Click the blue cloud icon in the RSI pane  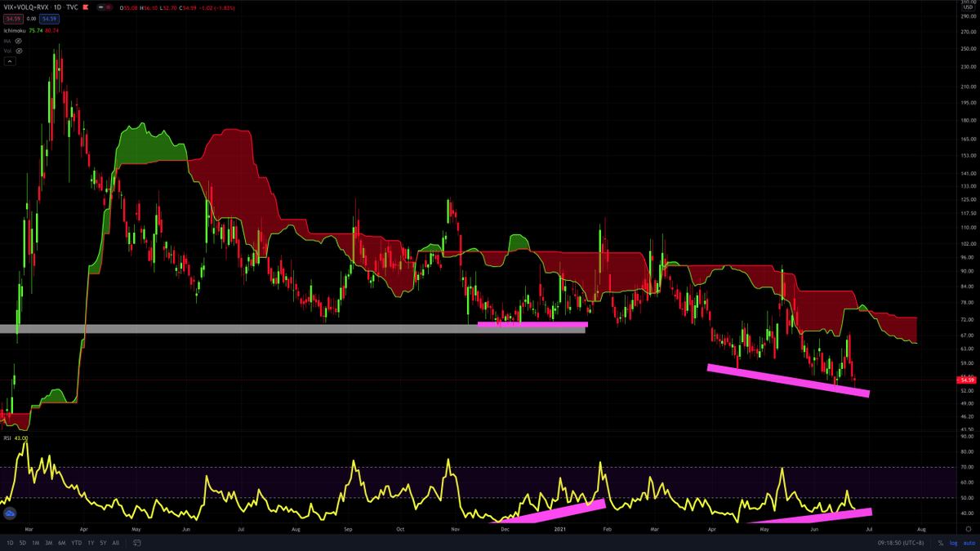(10, 513)
